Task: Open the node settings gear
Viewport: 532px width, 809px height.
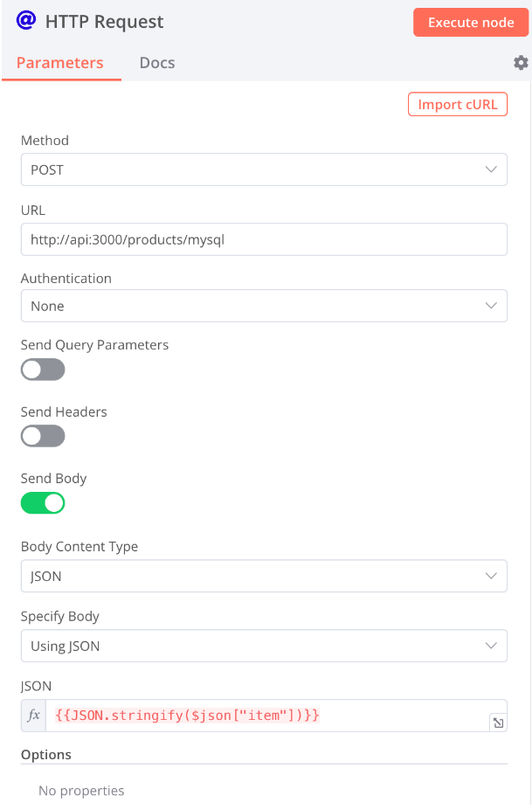Action: (x=521, y=62)
